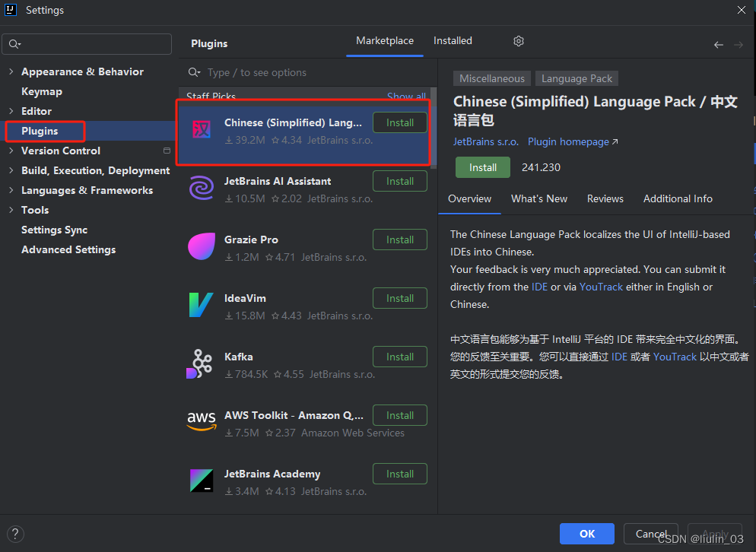Follow the IDE link in English description
This screenshot has width=756, height=552.
point(539,287)
